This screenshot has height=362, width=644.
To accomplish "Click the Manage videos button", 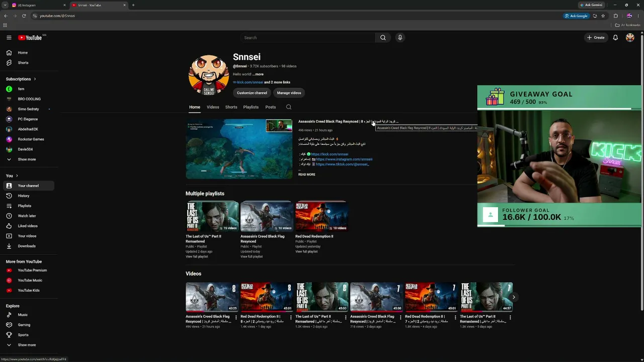I will 289,93.
